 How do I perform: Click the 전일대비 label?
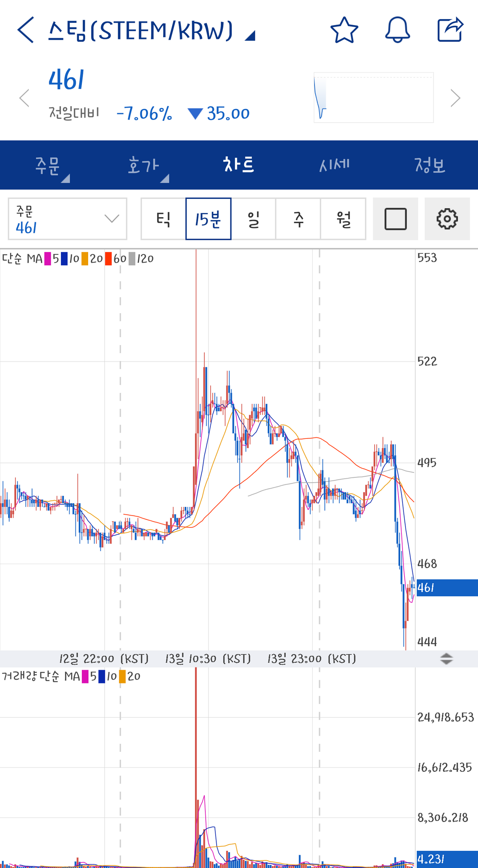(74, 113)
